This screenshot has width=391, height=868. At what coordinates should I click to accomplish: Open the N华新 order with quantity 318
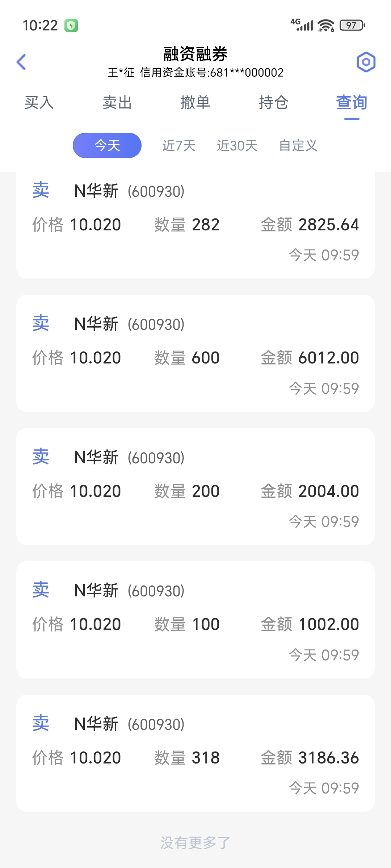coord(195,753)
